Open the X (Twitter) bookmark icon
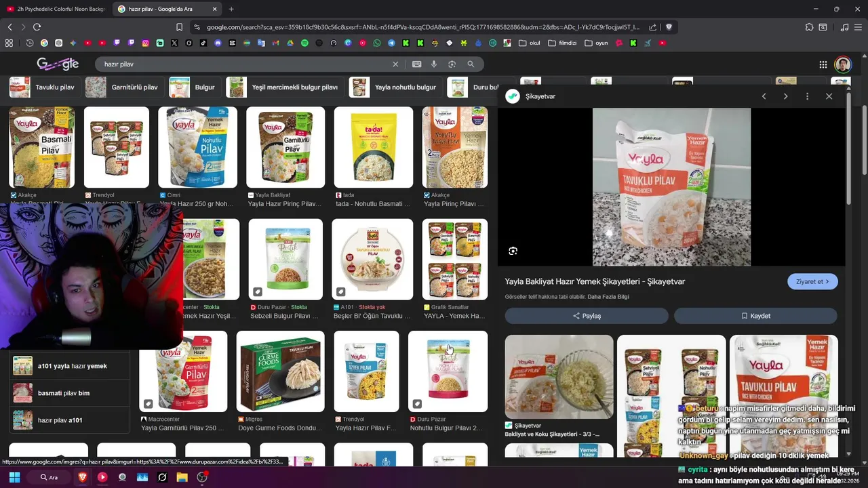This screenshot has height=488, width=868. point(174,43)
